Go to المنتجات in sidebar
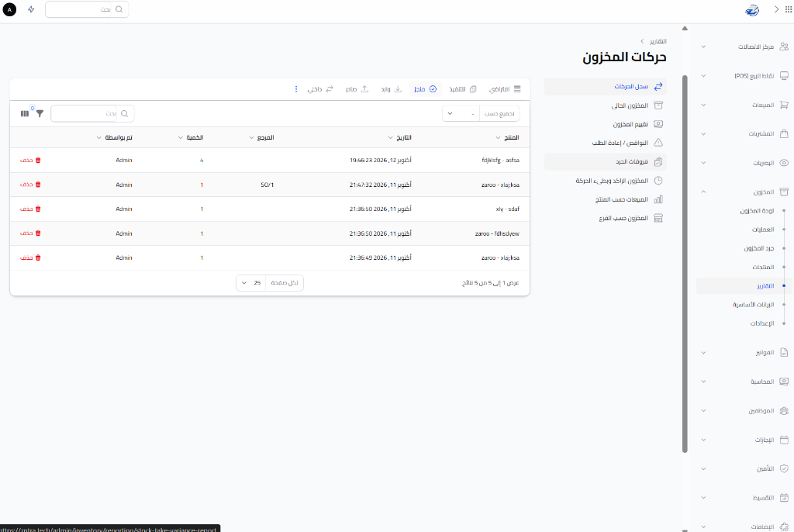 pyautogui.click(x=763, y=267)
